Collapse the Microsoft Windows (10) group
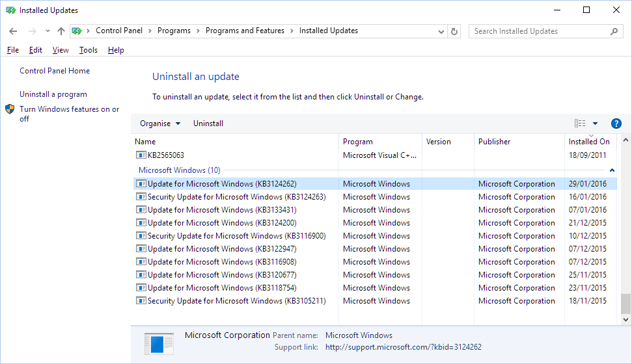 pyautogui.click(x=612, y=170)
